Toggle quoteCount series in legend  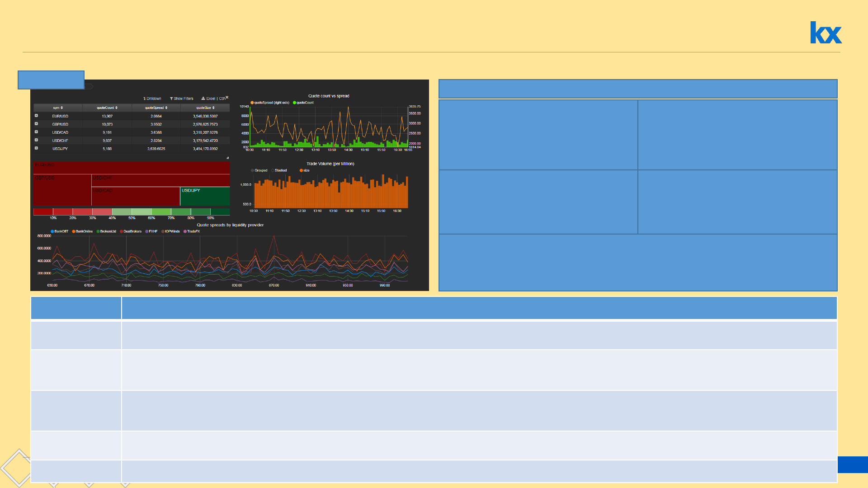point(294,103)
